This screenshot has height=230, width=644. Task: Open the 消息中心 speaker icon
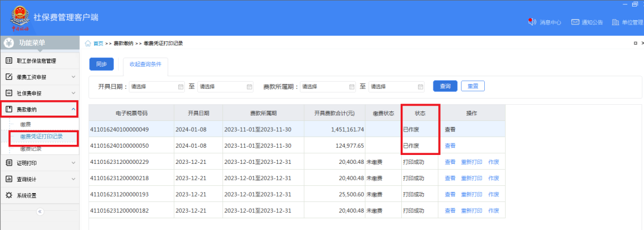(x=532, y=22)
